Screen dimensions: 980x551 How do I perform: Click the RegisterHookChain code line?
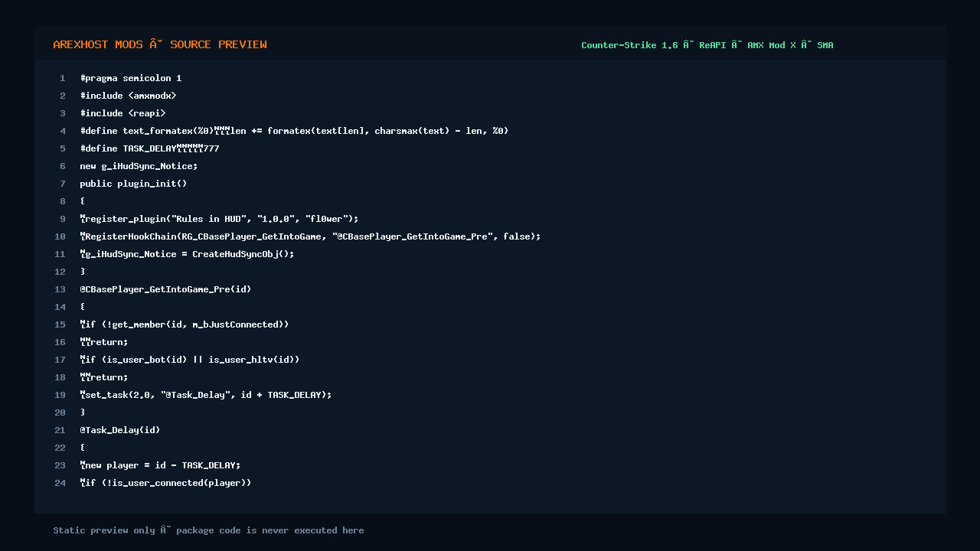point(310,236)
